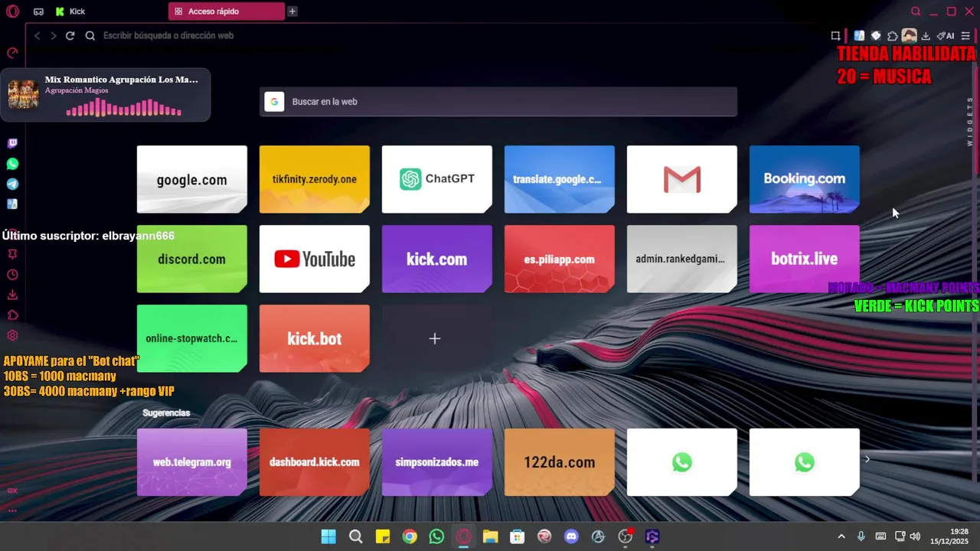Open the Opera GX main menu logo
This screenshot has height=551, width=980.
pos(13,11)
